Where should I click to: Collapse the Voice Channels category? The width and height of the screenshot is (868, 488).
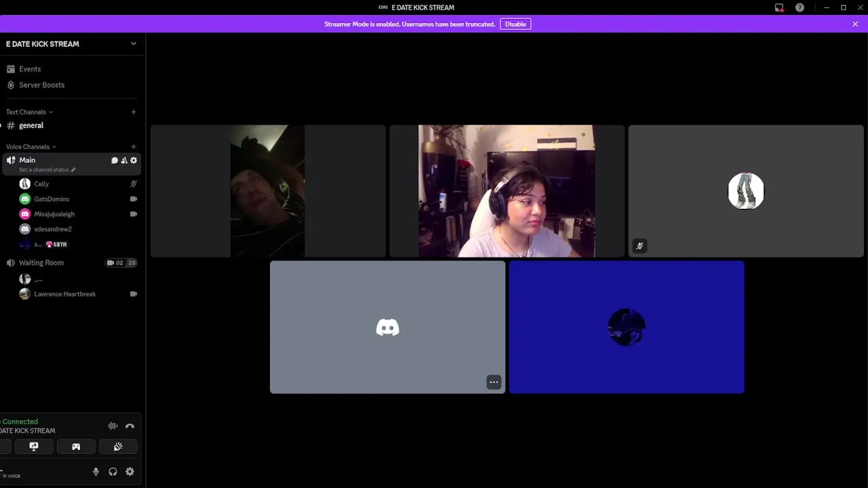31,146
